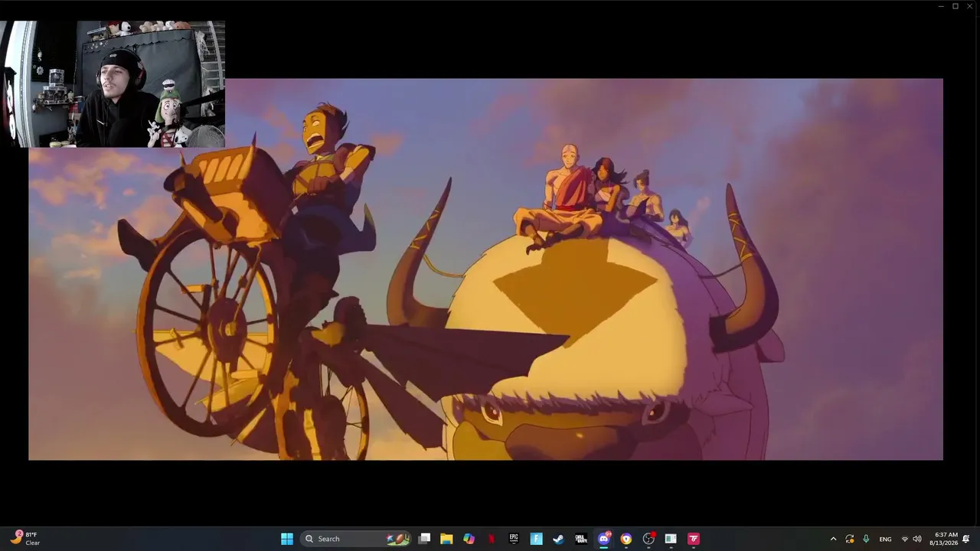Image resolution: width=980 pixels, height=551 pixels.
Task: Switch to Discord in the taskbar
Action: (603, 539)
